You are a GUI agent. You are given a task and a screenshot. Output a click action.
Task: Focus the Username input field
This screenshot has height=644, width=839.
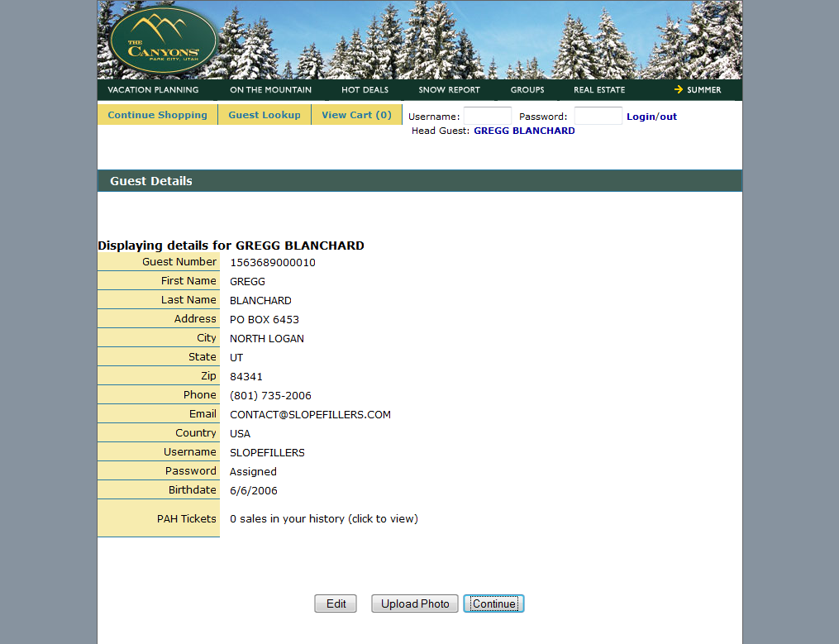tap(487, 117)
